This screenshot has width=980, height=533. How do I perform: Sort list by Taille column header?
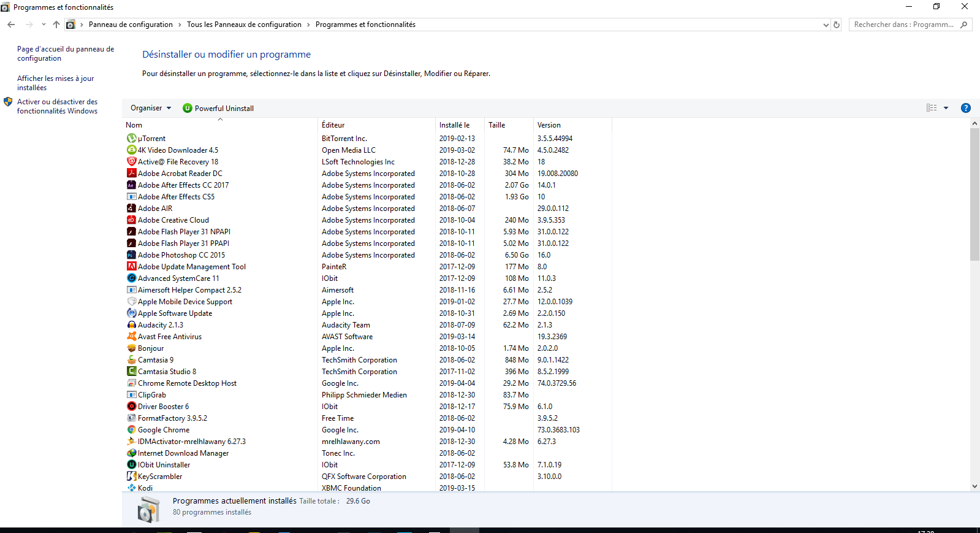509,125
